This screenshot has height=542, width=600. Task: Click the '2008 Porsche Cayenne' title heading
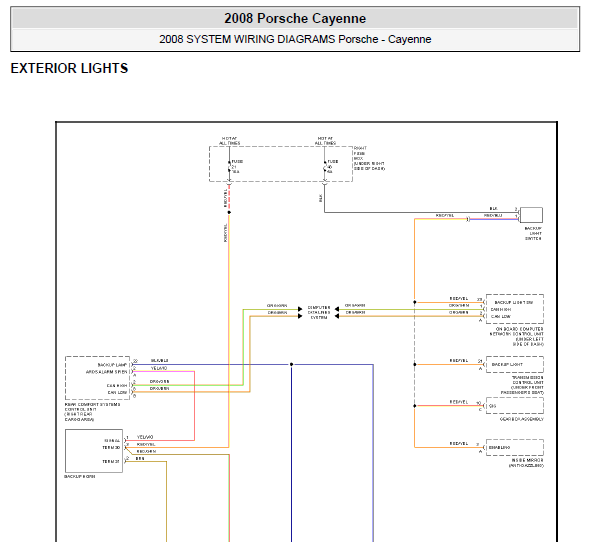(295, 18)
